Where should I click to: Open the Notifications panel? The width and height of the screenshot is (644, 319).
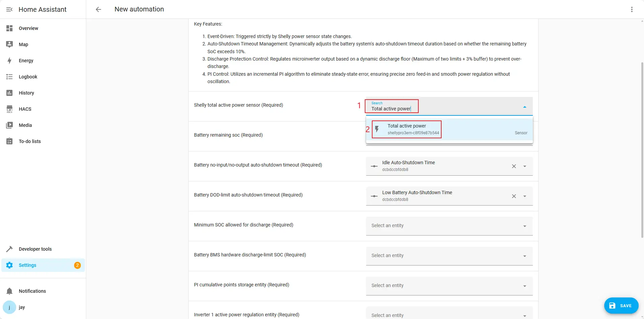tap(32, 291)
